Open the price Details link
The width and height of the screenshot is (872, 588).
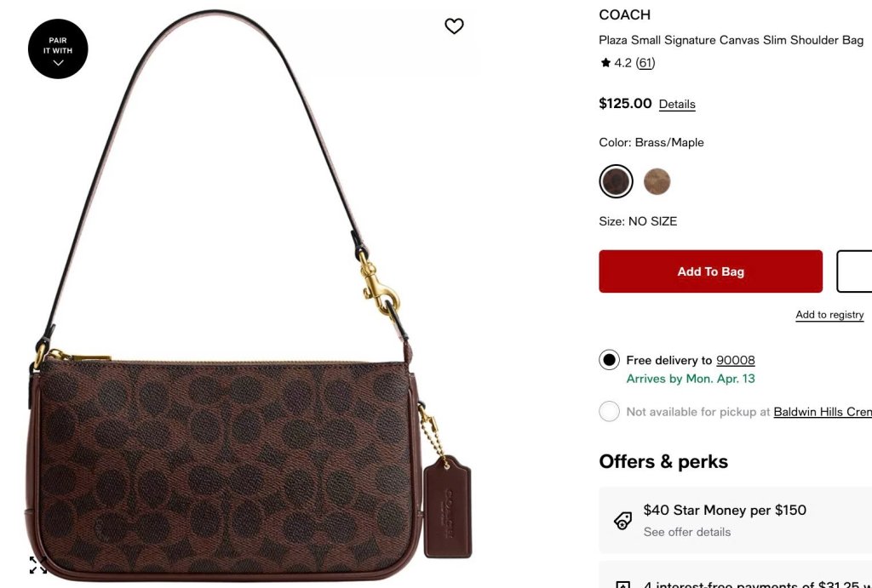[x=677, y=104]
